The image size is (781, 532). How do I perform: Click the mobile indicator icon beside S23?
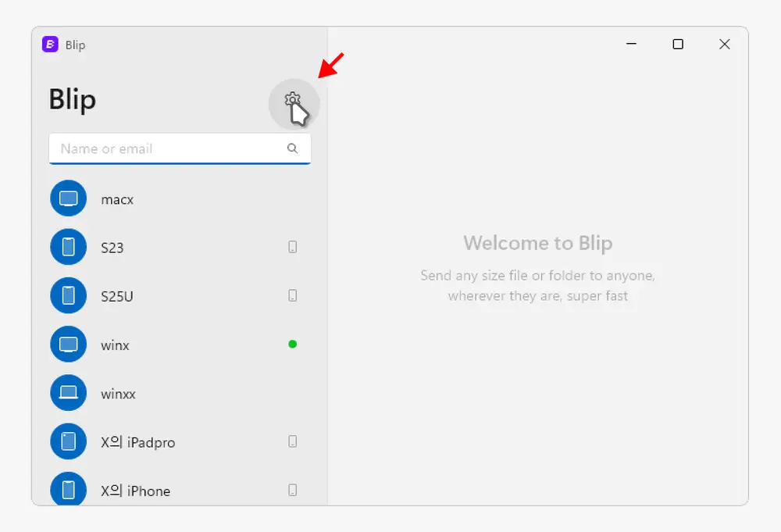pyautogui.click(x=293, y=248)
